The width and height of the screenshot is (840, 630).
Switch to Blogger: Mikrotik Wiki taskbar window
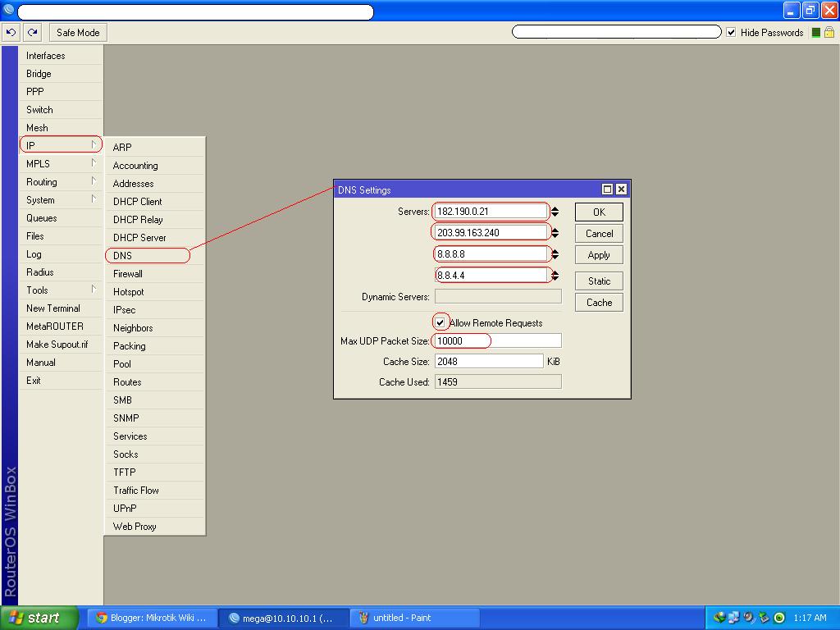click(153, 618)
